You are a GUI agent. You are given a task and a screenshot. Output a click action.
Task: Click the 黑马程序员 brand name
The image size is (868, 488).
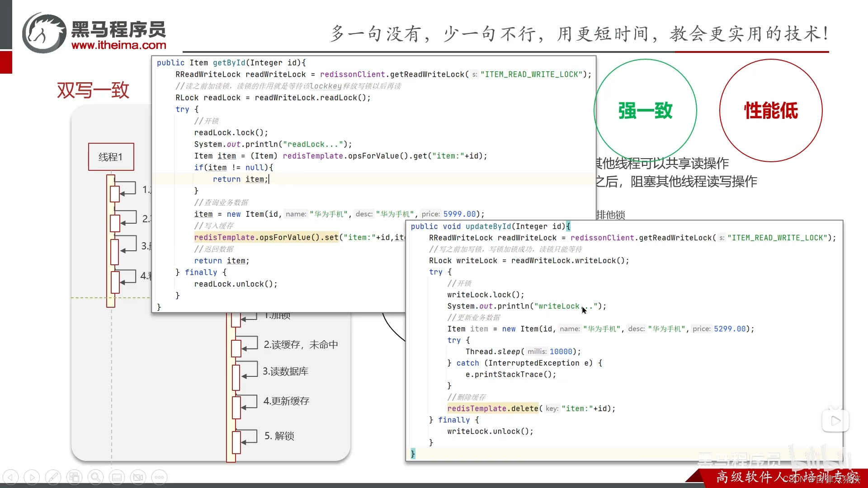coord(119,29)
